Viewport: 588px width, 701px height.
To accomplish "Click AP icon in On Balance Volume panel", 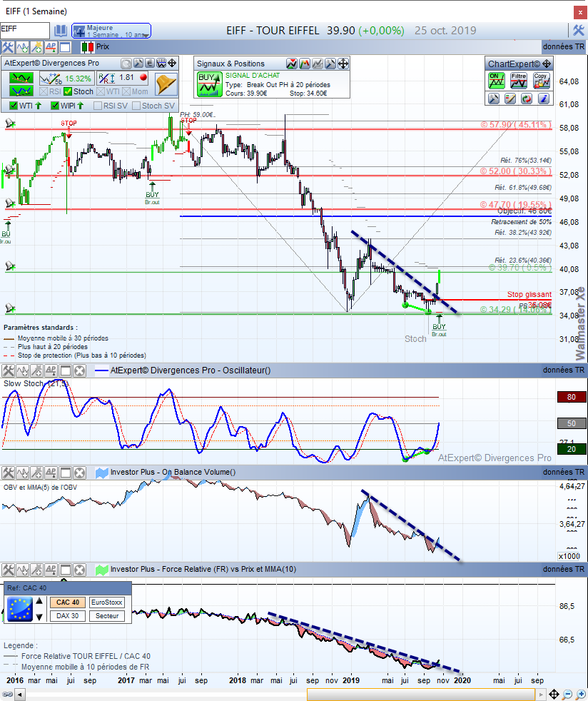I will [x=51, y=473].
